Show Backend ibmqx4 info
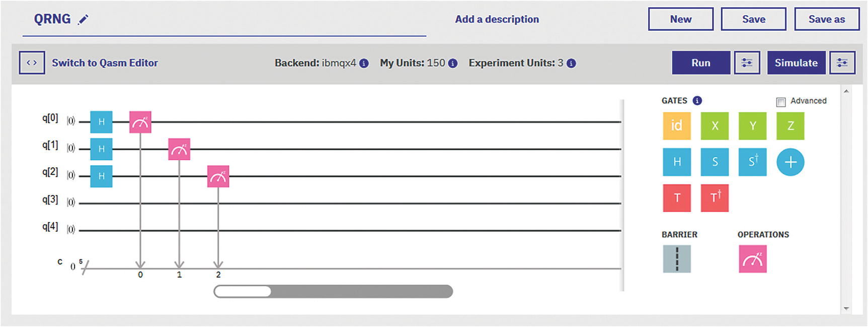868x327 pixels. point(364,63)
